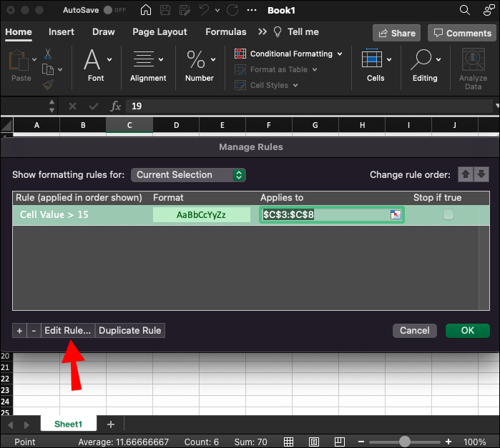Image resolution: width=500 pixels, height=448 pixels.
Task: Adjust the zoom slider in status bar
Action: [x=405, y=442]
